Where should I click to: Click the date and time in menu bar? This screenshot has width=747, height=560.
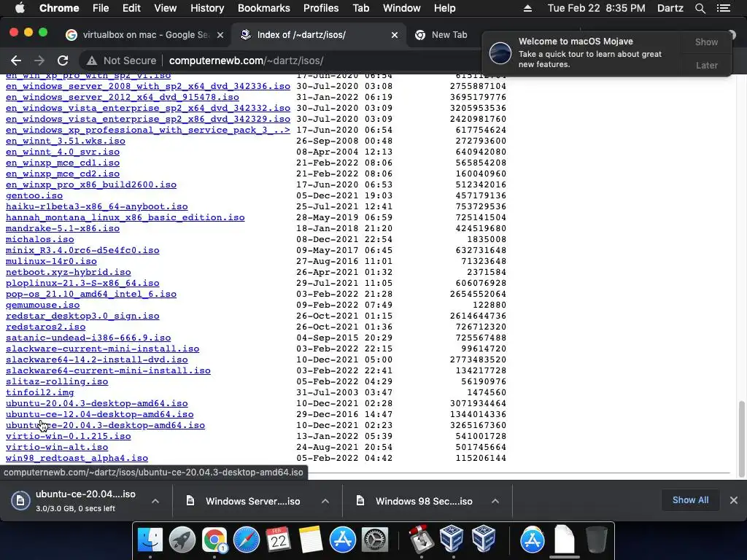597,8
